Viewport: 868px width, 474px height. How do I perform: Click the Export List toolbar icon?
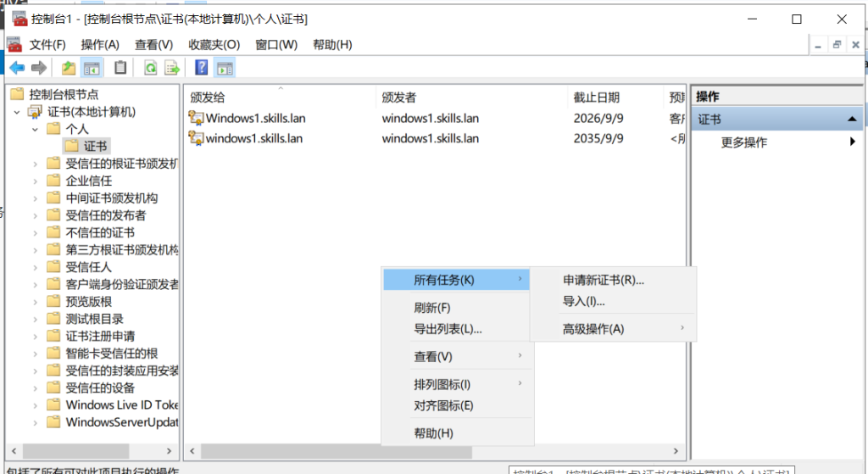pos(172,69)
